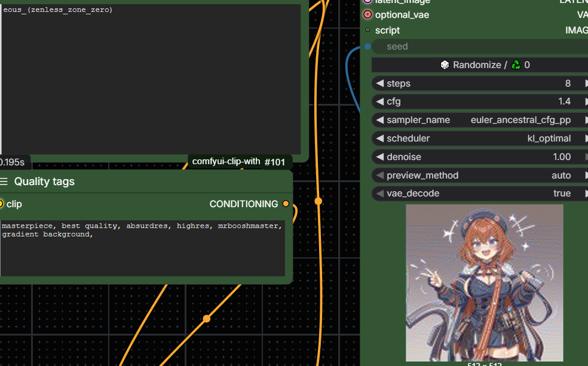
Task: Click the steps value 8
Action: point(568,83)
